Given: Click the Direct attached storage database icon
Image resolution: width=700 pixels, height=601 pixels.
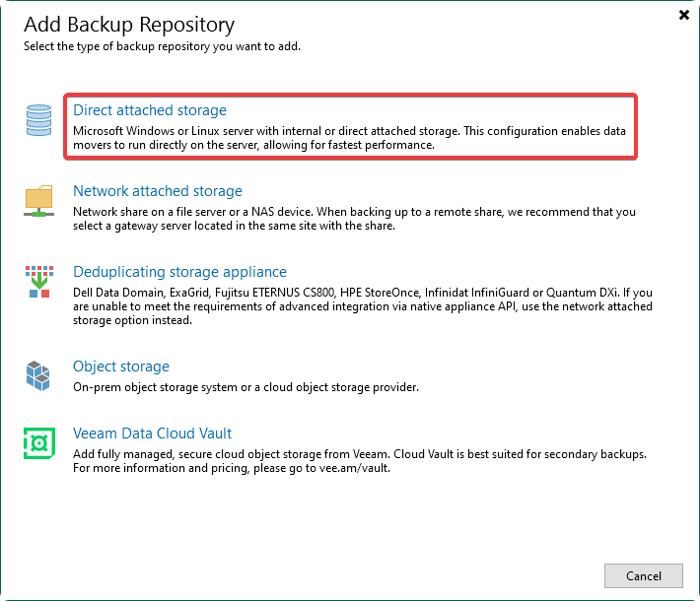Looking at the screenshot, I should [38, 120].
